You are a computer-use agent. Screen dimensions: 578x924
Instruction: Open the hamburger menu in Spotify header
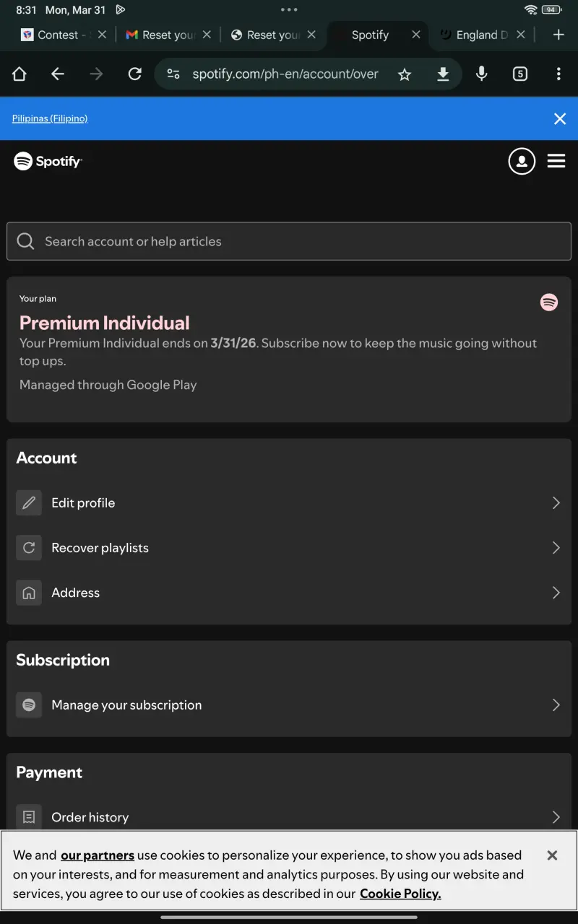tap(556, 161)
